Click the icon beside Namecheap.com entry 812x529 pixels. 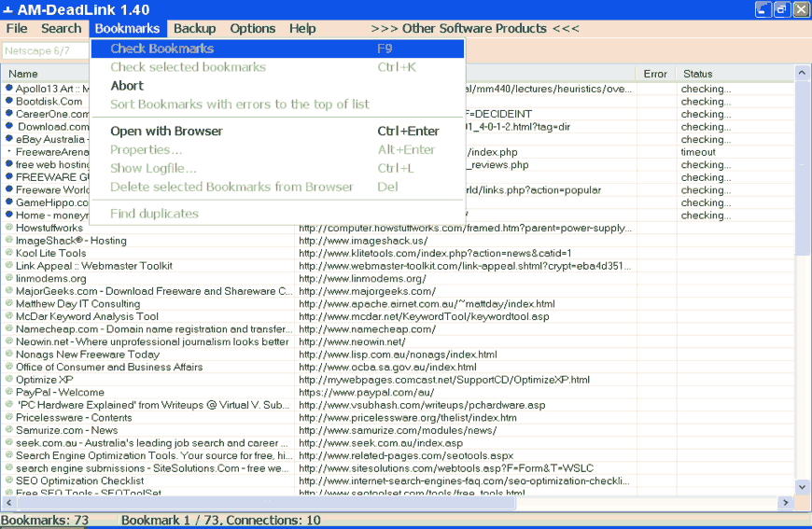[8, 328]
